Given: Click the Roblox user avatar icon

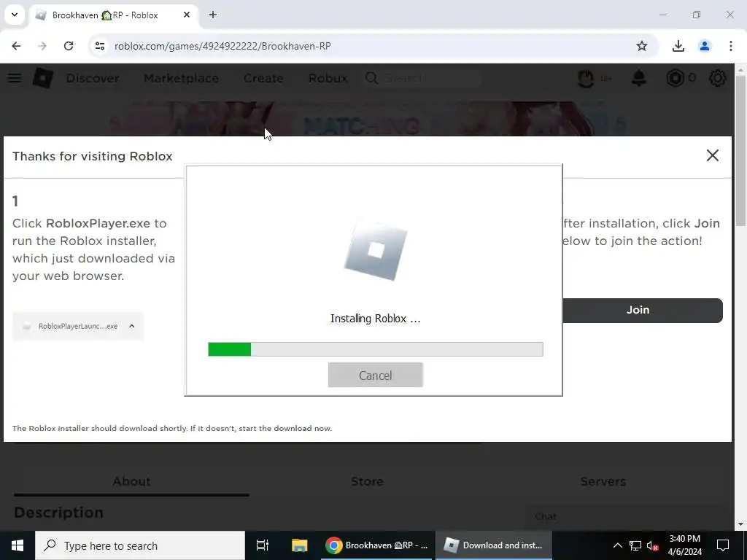Looking at the screenshot, I should 586,78.
